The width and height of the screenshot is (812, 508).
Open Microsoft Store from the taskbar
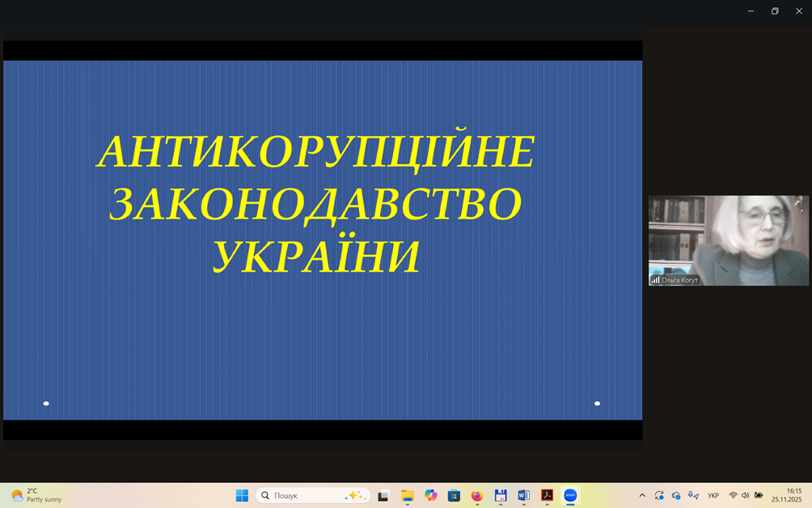(454, 495)
